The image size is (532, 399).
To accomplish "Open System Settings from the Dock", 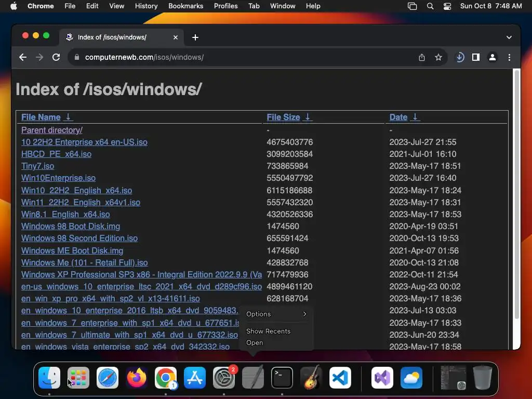I will point(224,378).
